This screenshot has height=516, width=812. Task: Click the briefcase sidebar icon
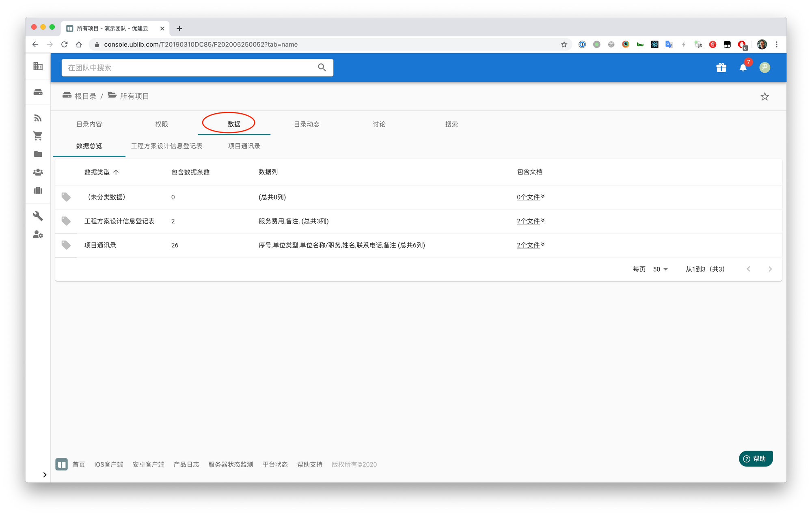pyautogui.click(x=38, y=190)
